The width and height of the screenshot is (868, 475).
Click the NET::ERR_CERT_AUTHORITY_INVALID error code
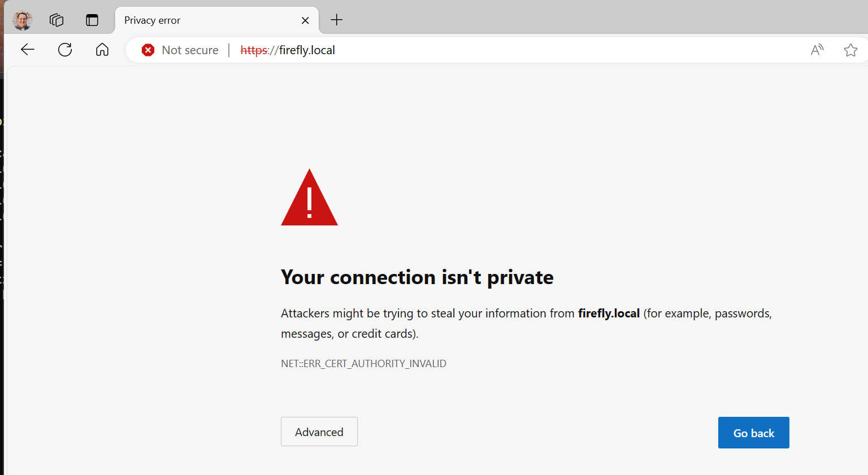tap(363, 364)
